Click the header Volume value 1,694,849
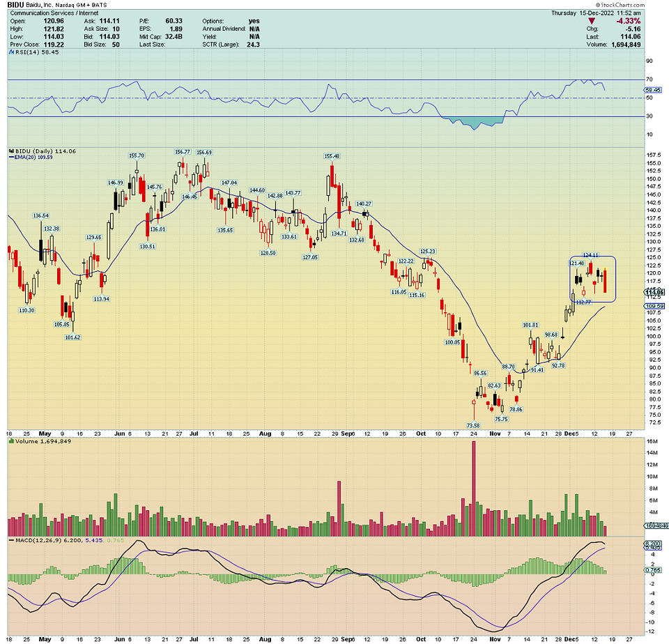The width and height of the screenshot is (669, 644). tap(626, 45)
